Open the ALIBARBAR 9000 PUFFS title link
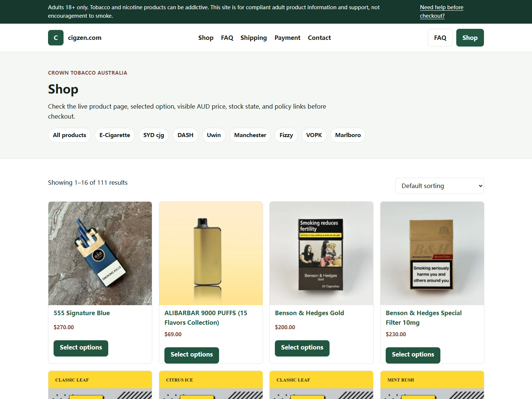This screenshot has height=399, width=532. click(206, 318)
